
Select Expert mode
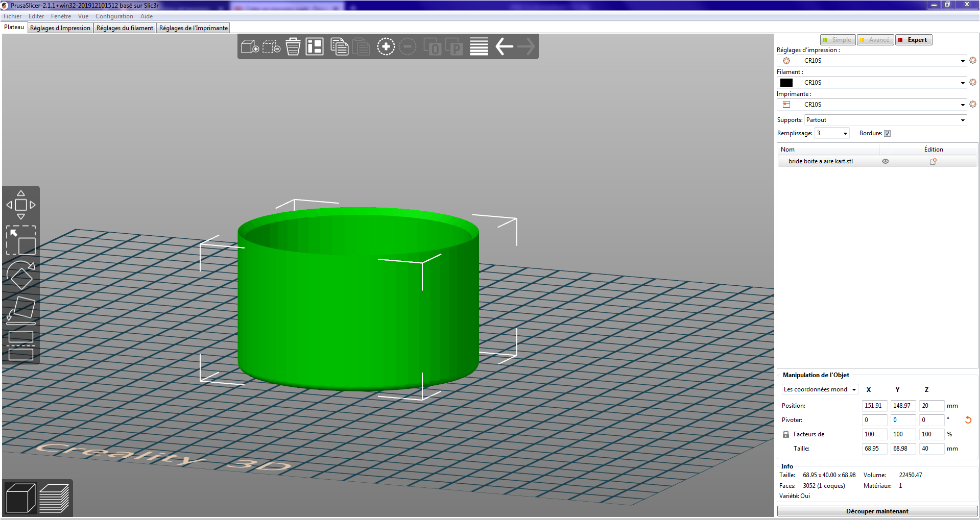tap(914, 40)
